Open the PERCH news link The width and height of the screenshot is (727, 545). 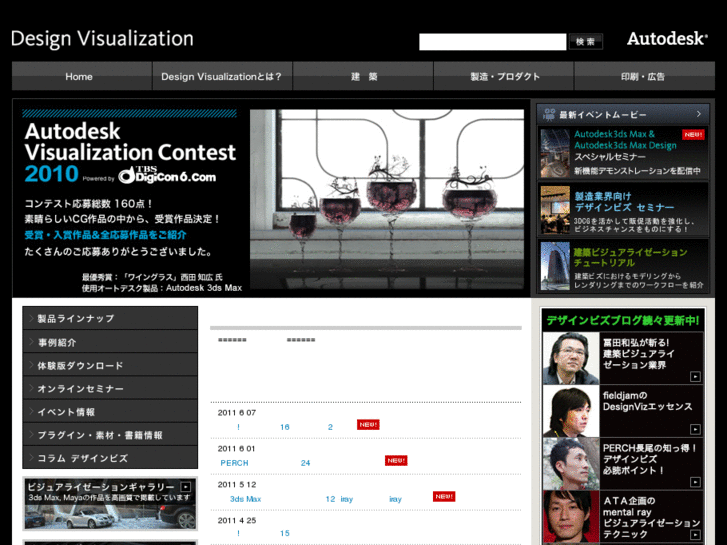(265, 463)
